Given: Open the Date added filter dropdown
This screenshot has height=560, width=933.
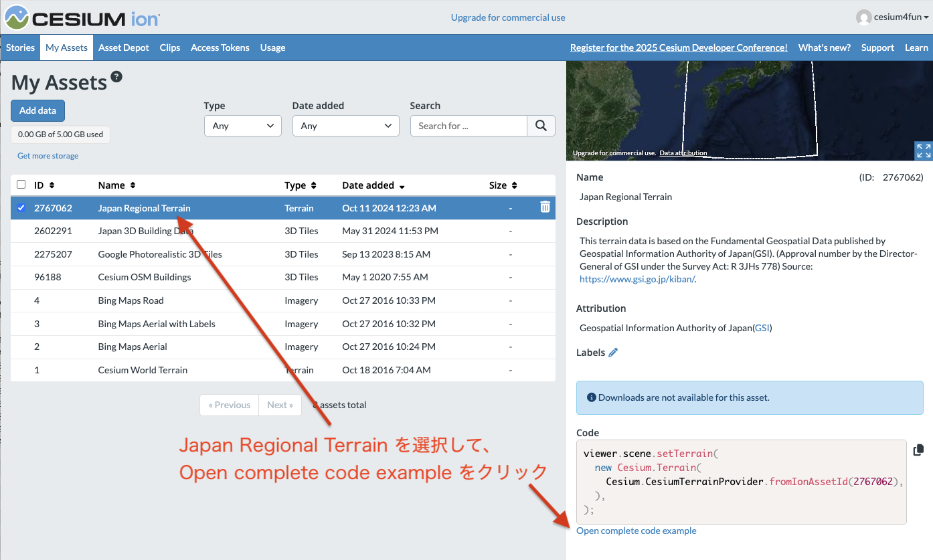Looking at the screenshot, I should tap(345, 126).
